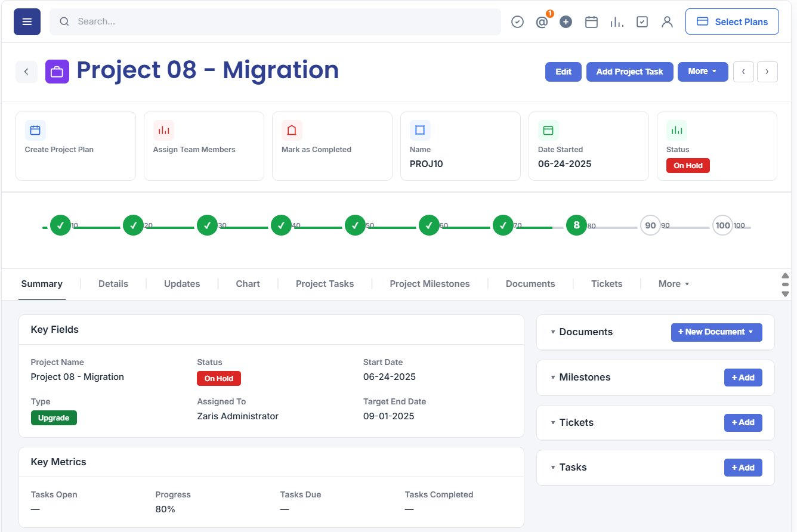Screen dimensions: 797x532
Task: Click the Select Plans button
Action: click(x=732, y=22)
